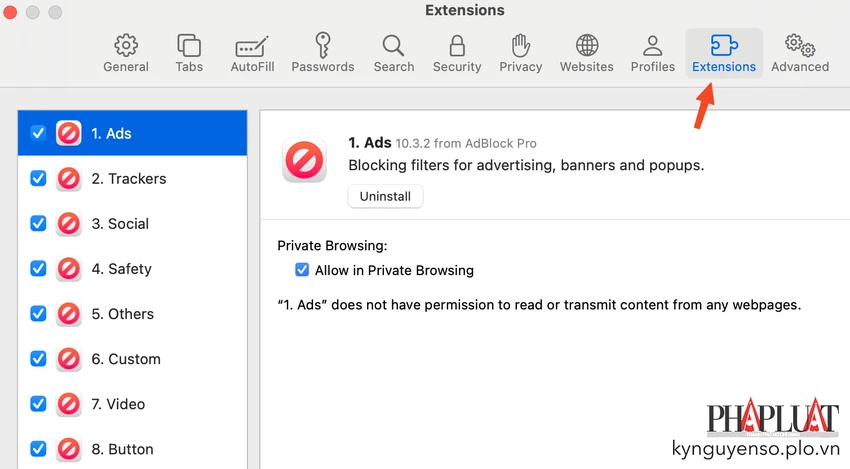The width and height of the screenshot is (850, 469).
Task: Open the Websites globe icon
Action: pos(587,46)
